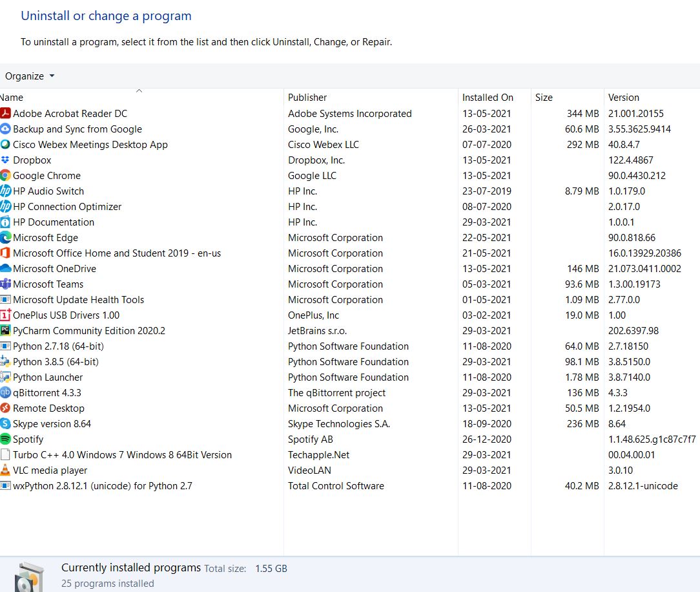700x592 pixels.
Task: Select HP Audio Switch program name
Action: click(x=48, y=191)
